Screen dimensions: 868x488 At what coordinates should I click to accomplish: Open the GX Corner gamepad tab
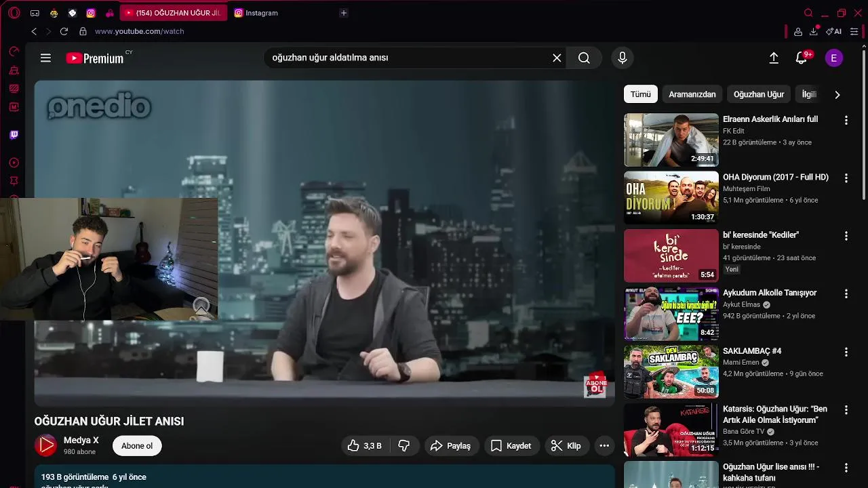[x=35, y=13]
